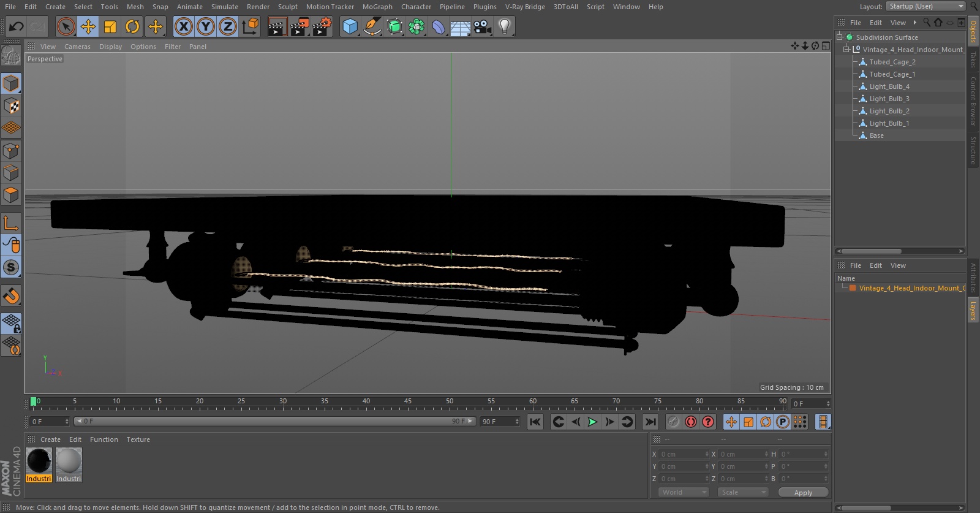The image size is (980, 513).
Task: Add a Subdivision Surface generator
Action: tap(394, 26)
